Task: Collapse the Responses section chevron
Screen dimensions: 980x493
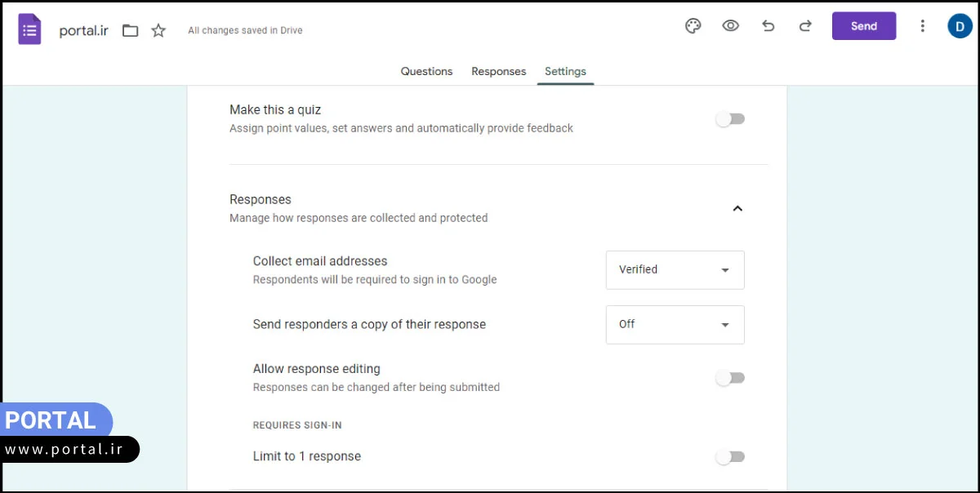Action: pos(737,209)
